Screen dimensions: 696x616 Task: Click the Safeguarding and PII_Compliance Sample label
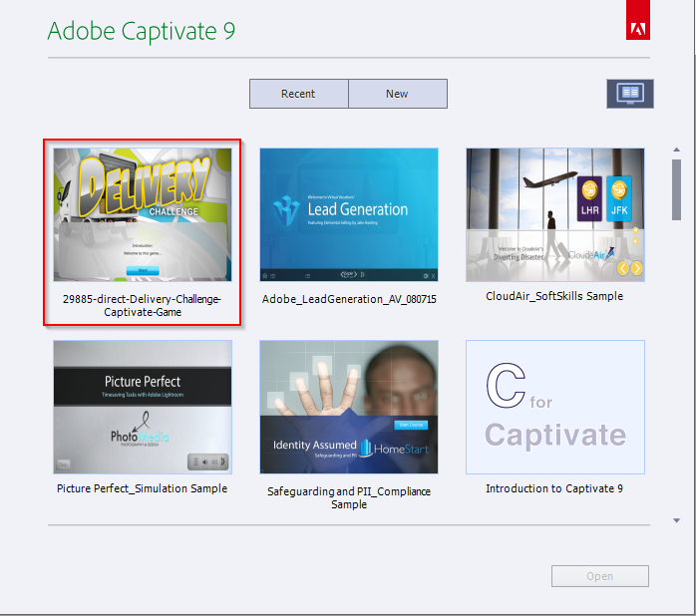pyautogui.click(x=349, y=497)
